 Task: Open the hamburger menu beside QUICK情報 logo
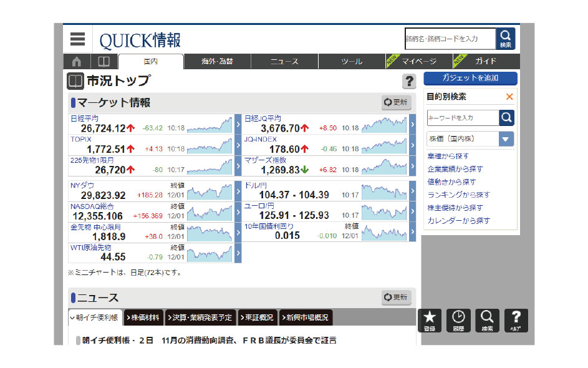coord(77,39)
